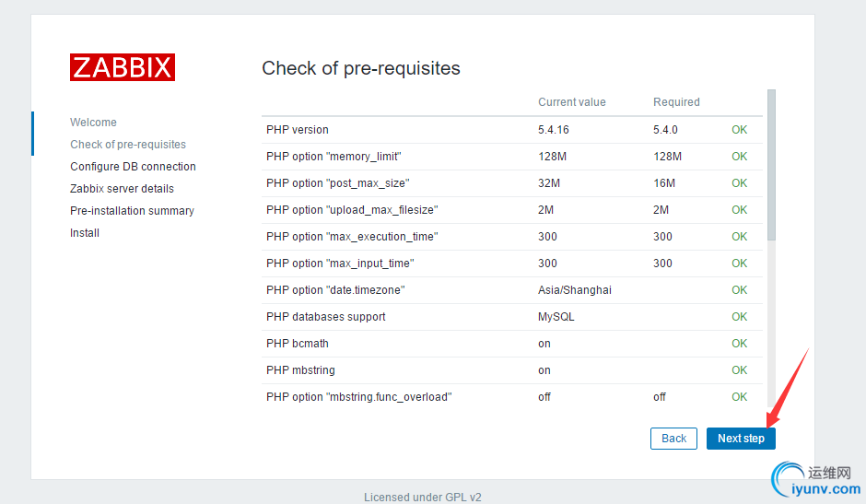Click the PHP version row label
This screenshot has width=866, height=504.
(x=298, y=130)
